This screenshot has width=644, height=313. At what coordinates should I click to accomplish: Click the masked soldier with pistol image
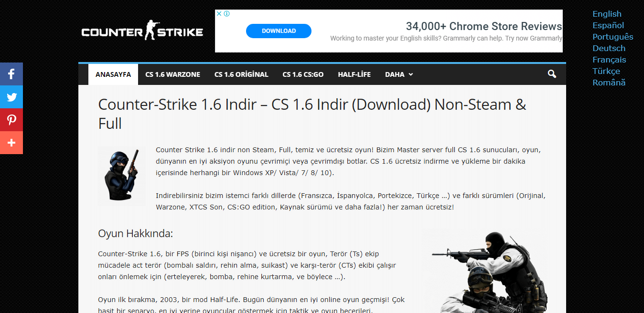(x=122, y=175)
